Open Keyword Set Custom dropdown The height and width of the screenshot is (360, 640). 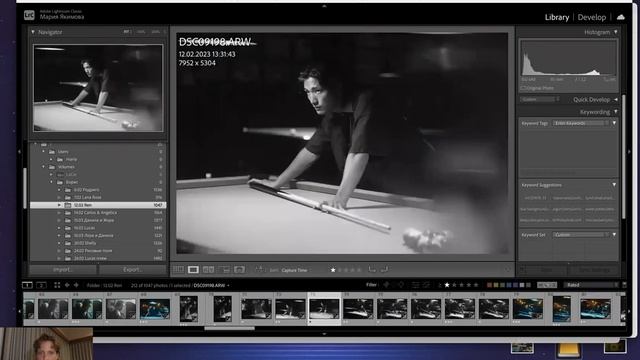pyautogui.click(x=581, y=235)
